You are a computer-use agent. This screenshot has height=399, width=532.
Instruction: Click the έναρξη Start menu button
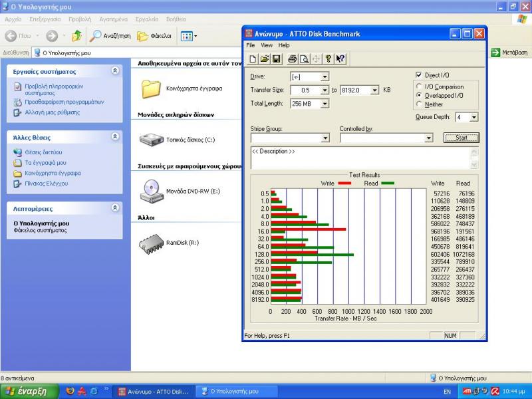(29, 391)
